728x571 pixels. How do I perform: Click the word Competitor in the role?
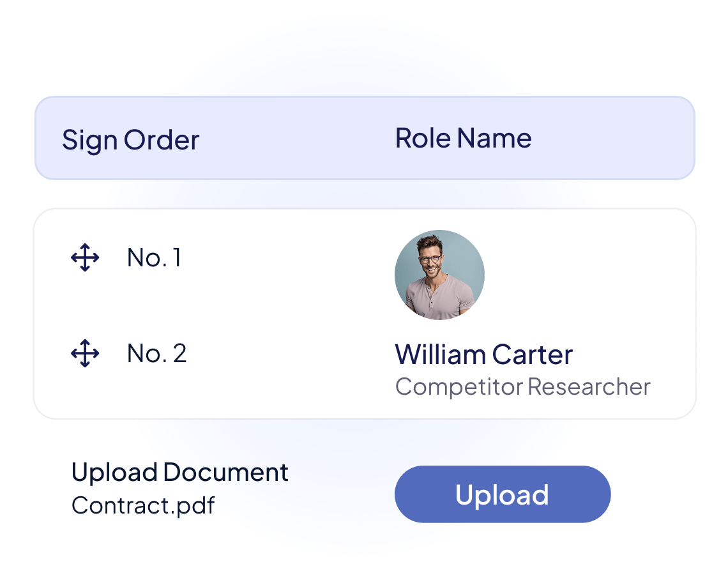pyautogui.click(x=459, y=386)
